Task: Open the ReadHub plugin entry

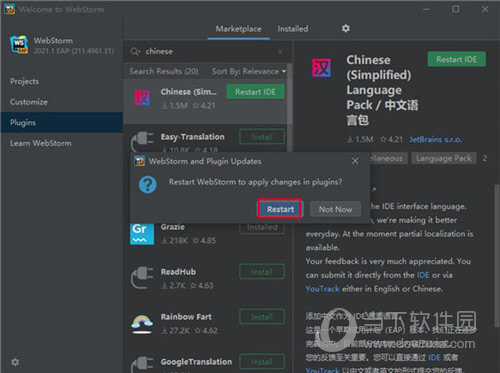Action: 178,272
